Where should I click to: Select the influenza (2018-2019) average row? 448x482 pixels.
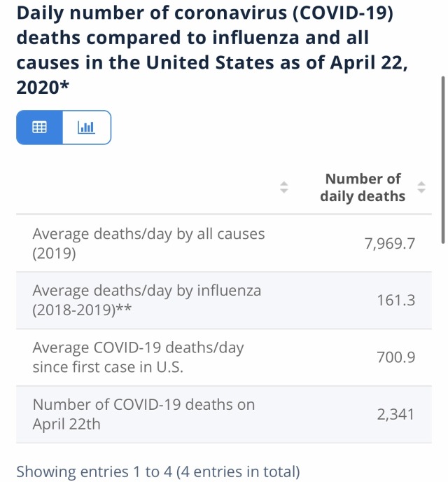224,301
